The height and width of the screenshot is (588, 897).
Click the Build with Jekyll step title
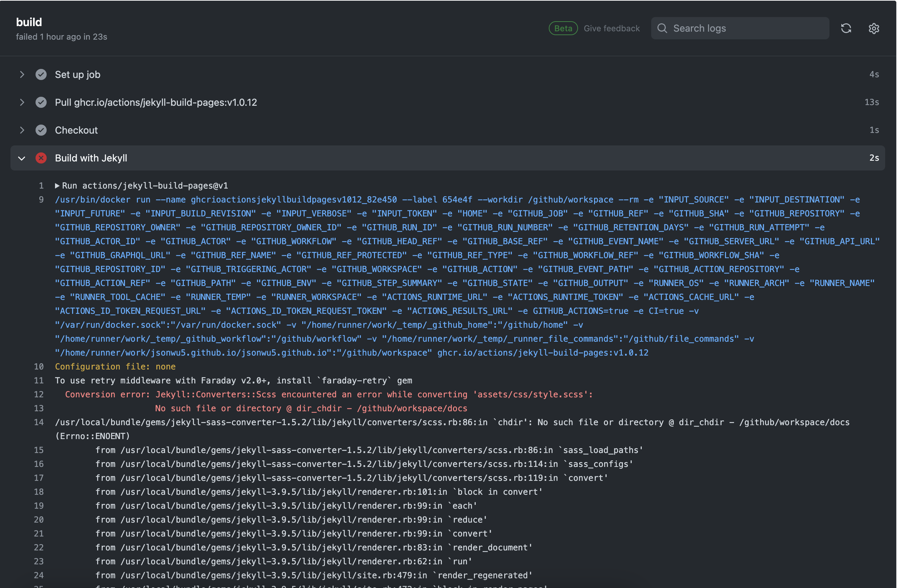tap(91, 158)
